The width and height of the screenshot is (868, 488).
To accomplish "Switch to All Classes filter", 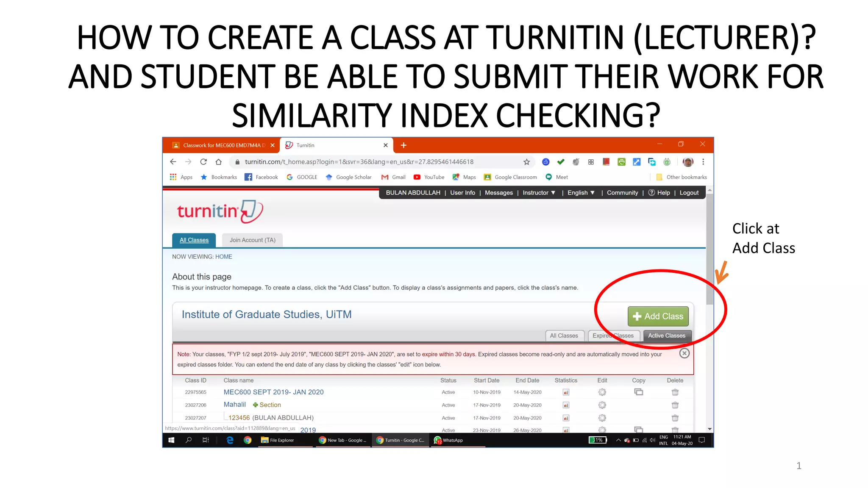I will 564,335.
